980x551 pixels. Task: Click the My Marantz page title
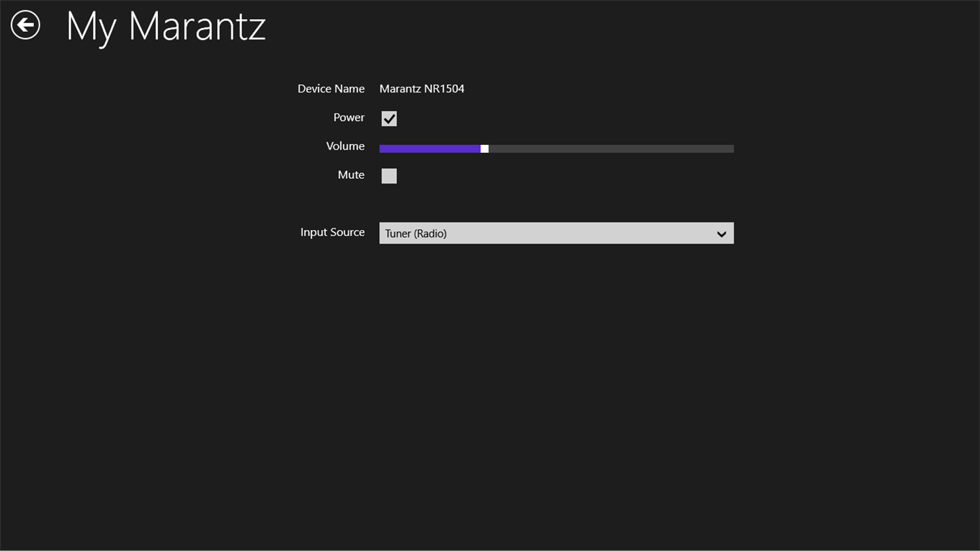165,26
